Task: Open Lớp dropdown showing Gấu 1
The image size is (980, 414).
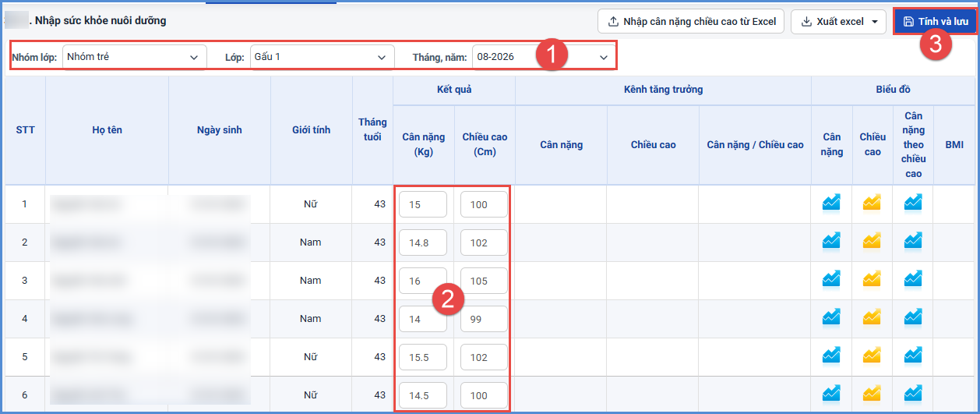Action: 322,57
